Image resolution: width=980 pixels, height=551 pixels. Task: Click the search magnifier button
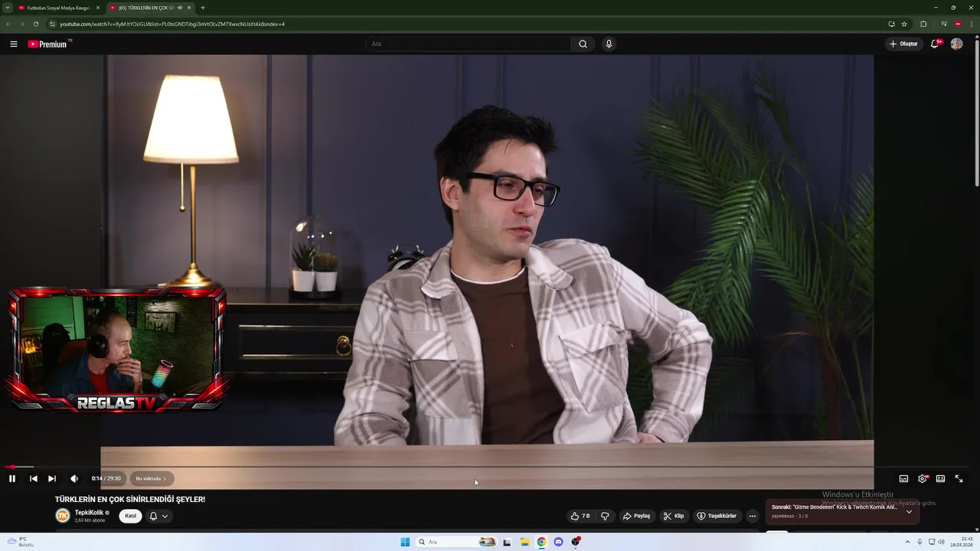point(583,44)
